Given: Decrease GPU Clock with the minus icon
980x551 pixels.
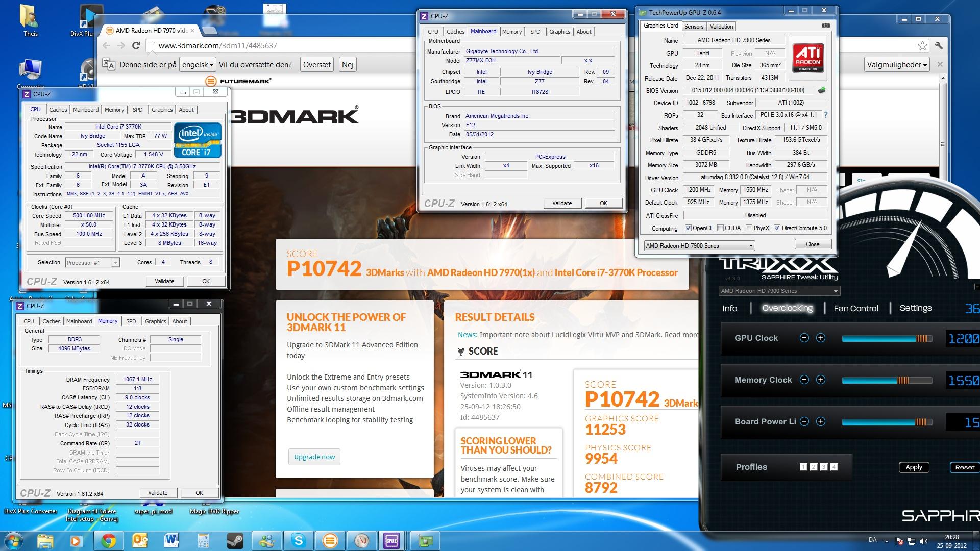Looking at the screenshot, I should 804,338.
